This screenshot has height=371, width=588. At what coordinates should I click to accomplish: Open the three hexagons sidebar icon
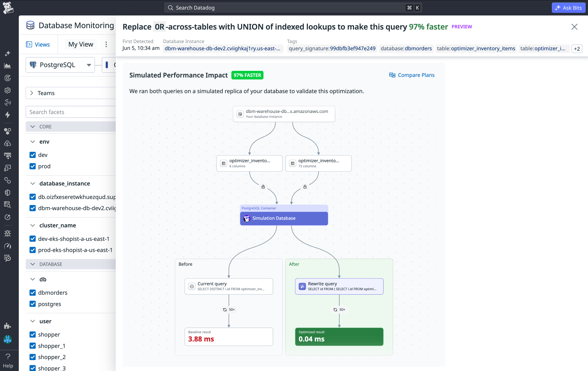pyautogui.click(x=8, y=131)
